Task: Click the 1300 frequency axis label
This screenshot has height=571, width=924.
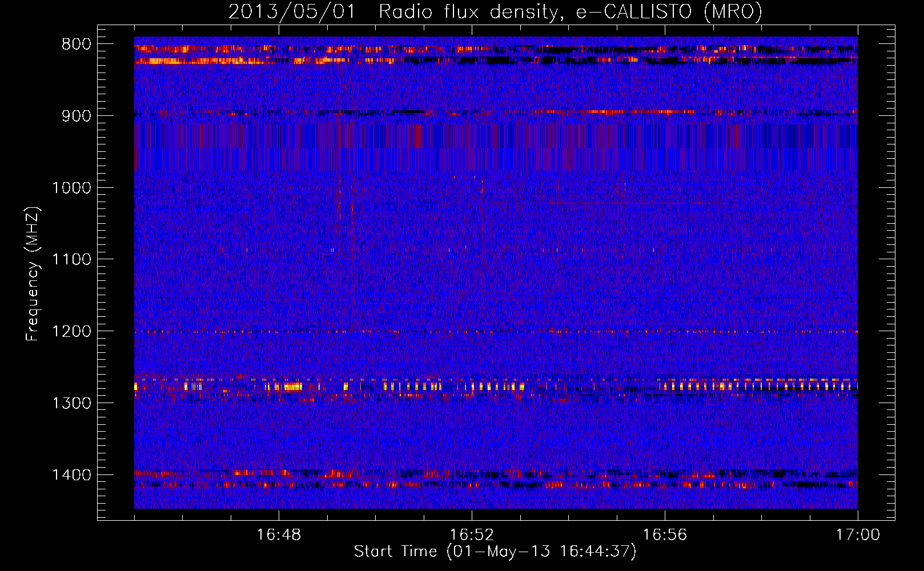Action: 71,403
